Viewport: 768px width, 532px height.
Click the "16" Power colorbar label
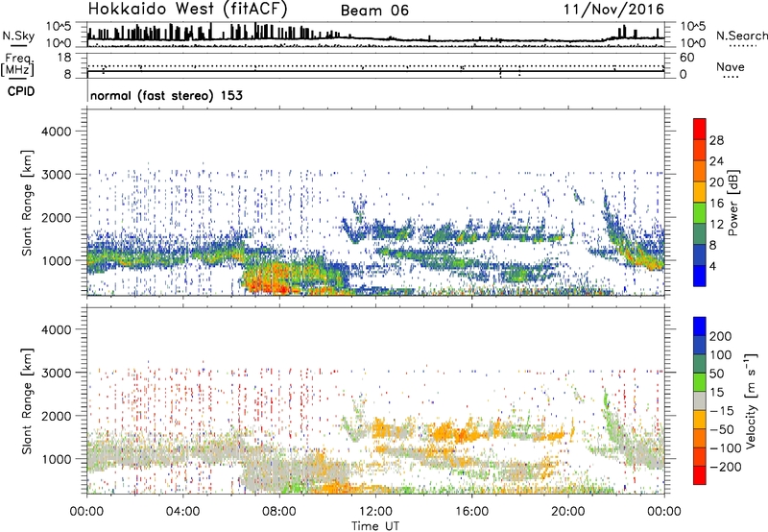(716, 203)
